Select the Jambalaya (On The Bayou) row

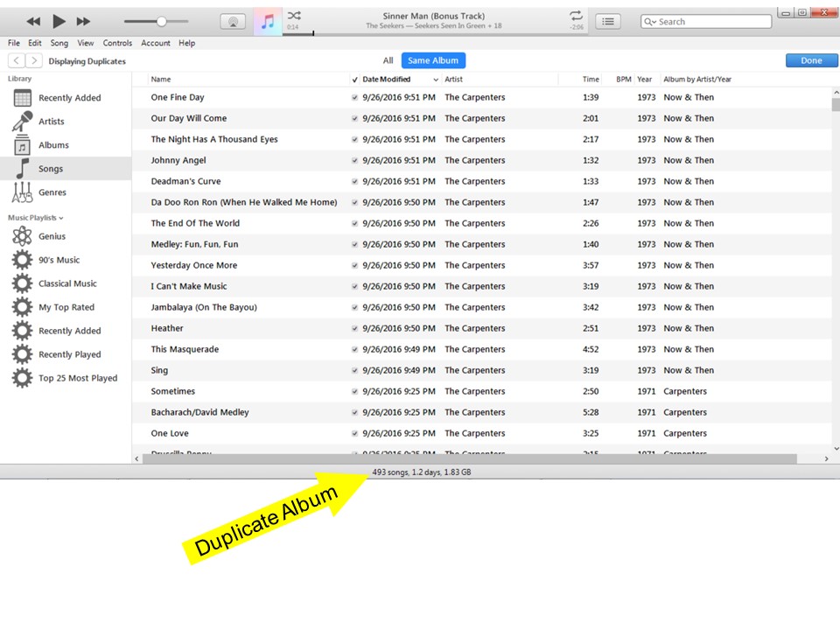481,307
